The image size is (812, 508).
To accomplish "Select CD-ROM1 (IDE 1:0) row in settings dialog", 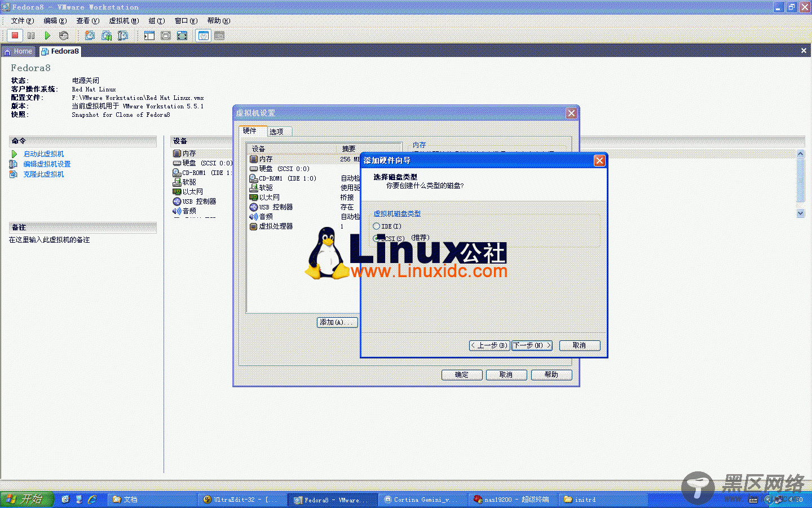I will click(x=304, y=178).
